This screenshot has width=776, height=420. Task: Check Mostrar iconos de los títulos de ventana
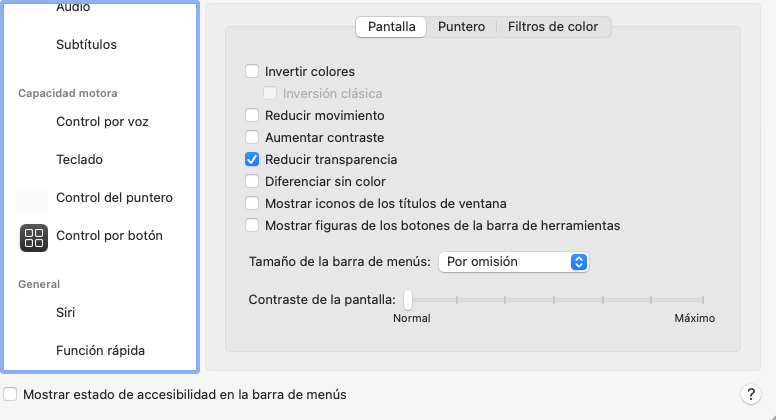coord(252,204)
